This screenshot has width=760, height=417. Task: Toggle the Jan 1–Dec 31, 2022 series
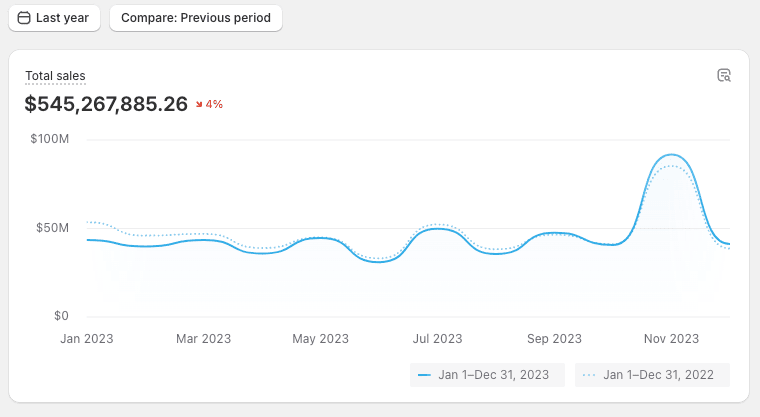click(x=652, y=375)
